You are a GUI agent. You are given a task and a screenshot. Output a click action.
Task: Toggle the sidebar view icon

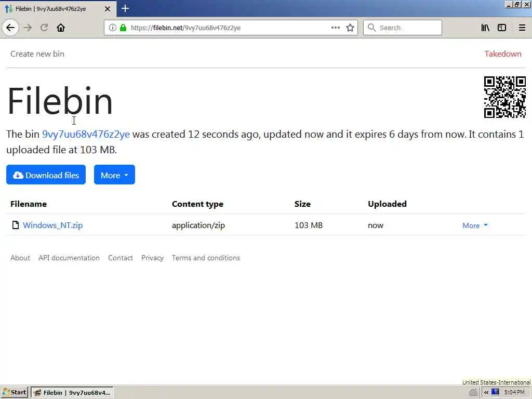click(x=502, y=28)
